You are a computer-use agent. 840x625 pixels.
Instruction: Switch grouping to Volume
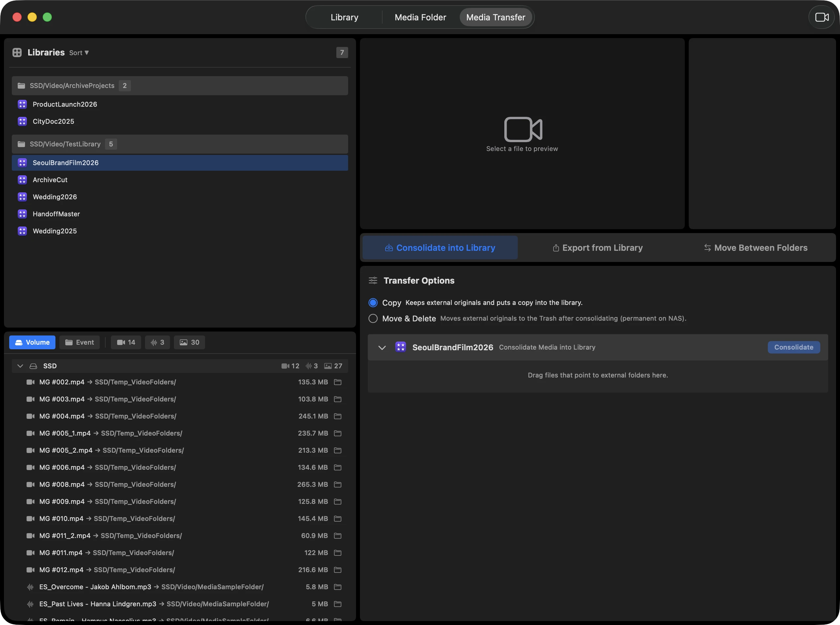(32, 342)
